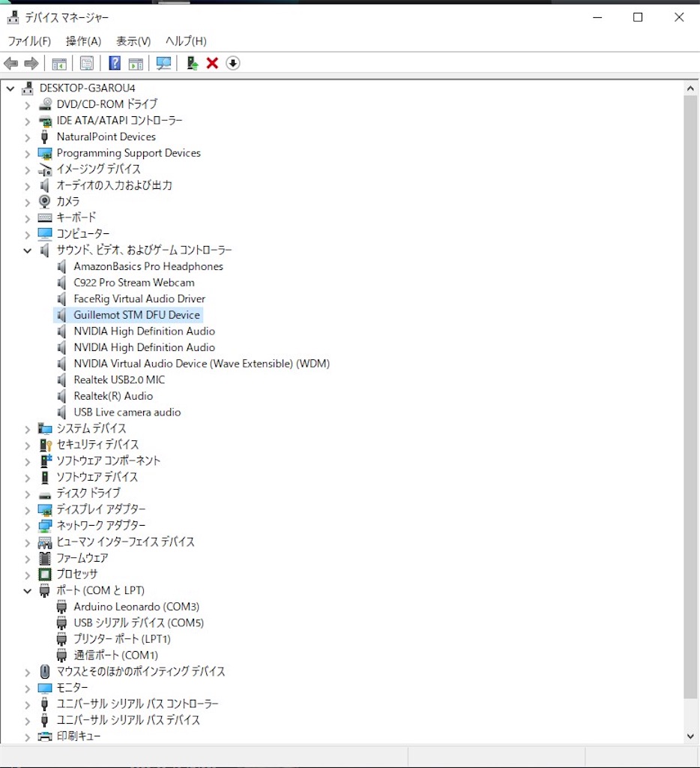Image resolution: width=700 pixels, height=768 pixels.
Task: Click the Update driver toolbar icon
Action: point(193,63)
